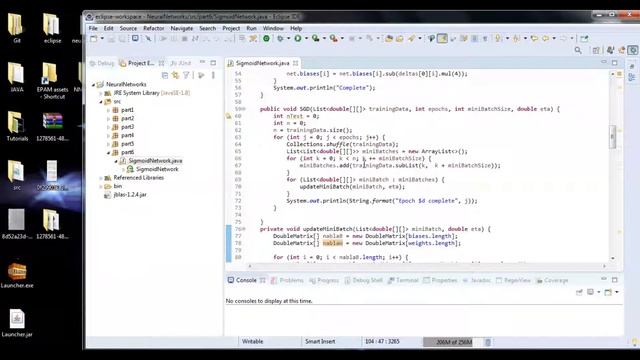This screenshot has height=360, width=640.
Task: Expand the part1 package
Action: point(108,110)
